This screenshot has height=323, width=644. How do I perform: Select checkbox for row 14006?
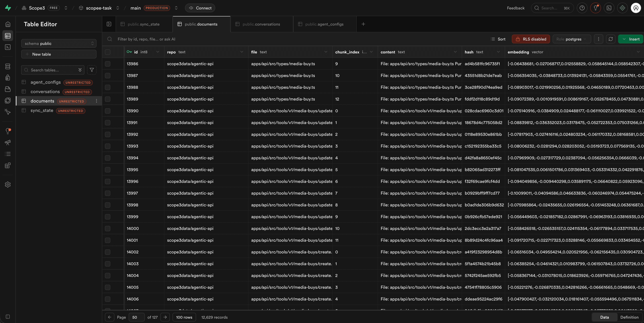(107, 299)
